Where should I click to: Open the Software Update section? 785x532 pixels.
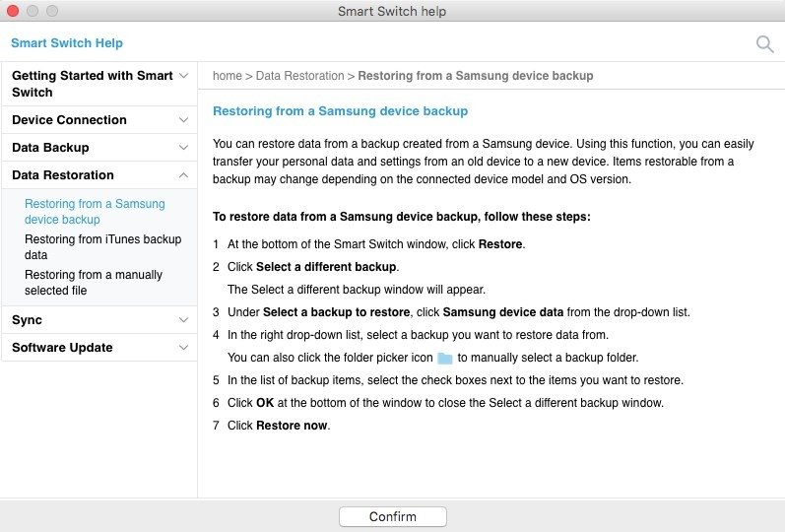tap(99, 347)
